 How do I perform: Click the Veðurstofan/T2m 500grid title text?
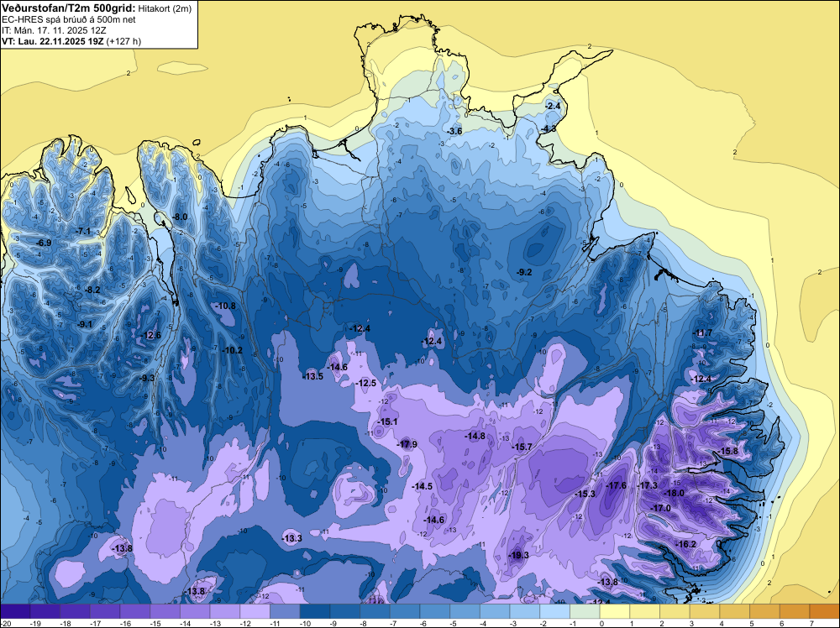click(69, 8)
